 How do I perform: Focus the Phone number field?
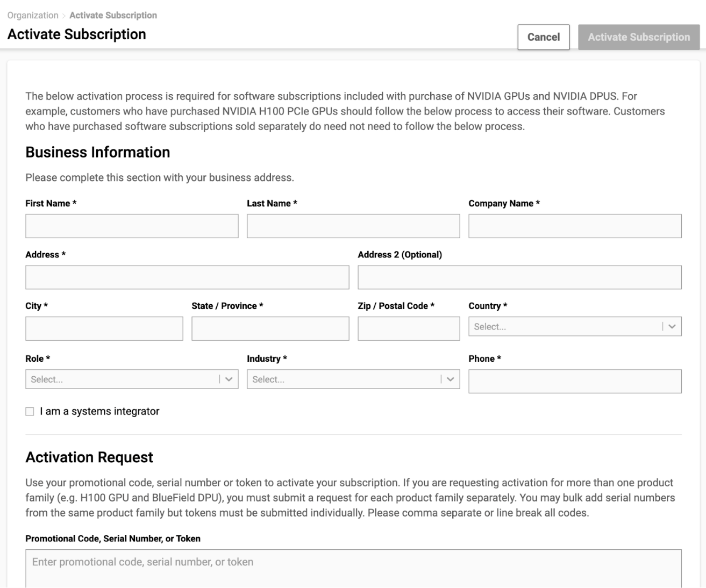575,381
